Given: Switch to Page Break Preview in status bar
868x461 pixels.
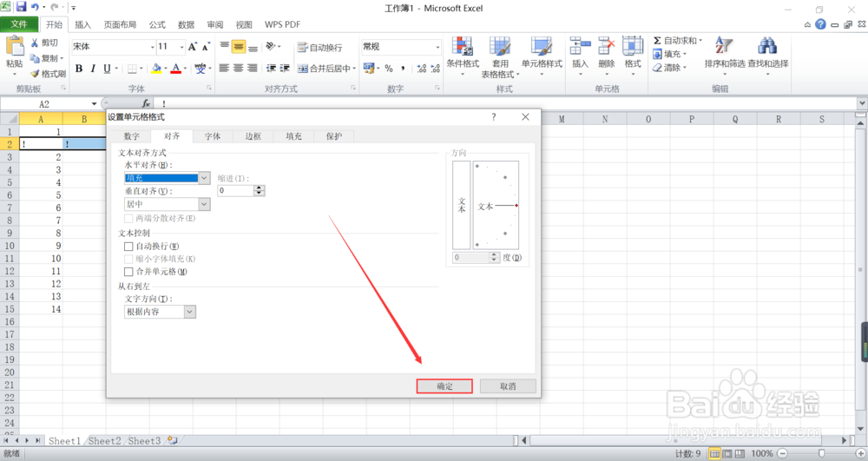Looking at the screenshot, I should 740,454.
